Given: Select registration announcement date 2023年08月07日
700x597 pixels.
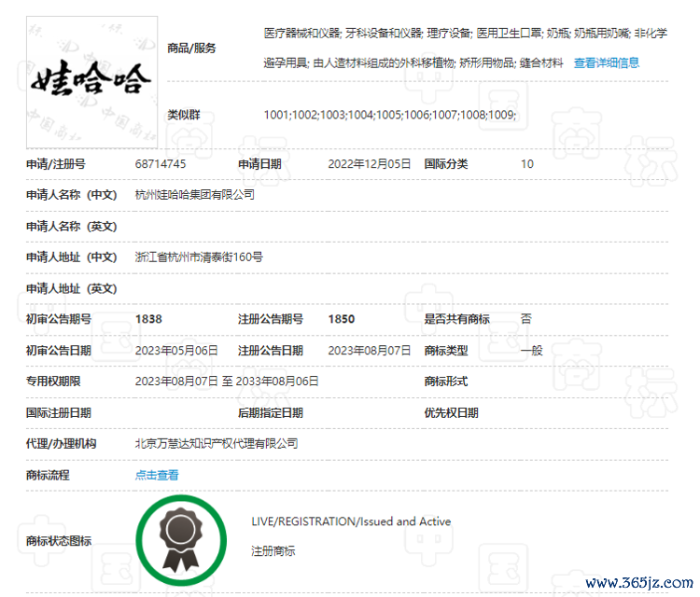Looking at the screenshot, I should [370, 350].
